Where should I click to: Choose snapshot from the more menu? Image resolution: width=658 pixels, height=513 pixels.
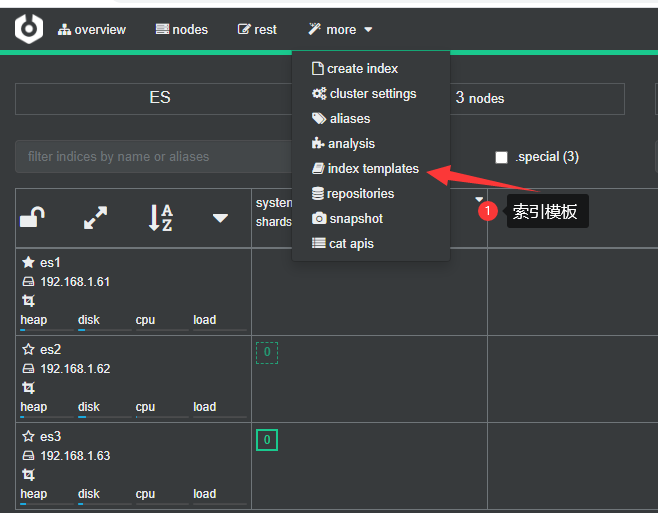347,218
